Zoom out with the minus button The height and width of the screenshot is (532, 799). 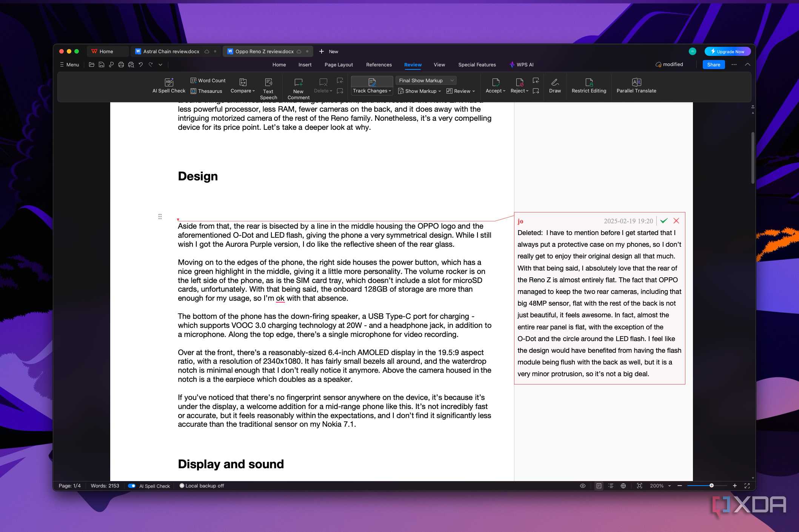[680, 486]
